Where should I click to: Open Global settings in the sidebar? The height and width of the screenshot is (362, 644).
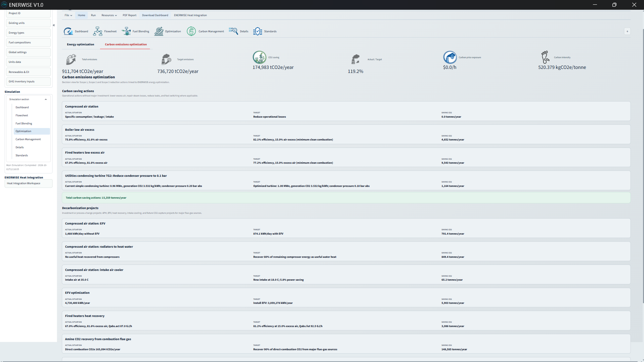28,52
